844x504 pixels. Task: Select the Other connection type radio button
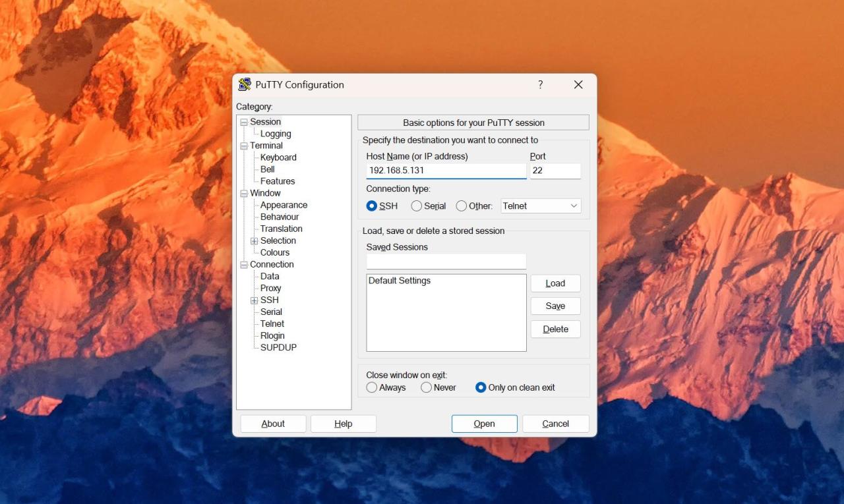462,206
